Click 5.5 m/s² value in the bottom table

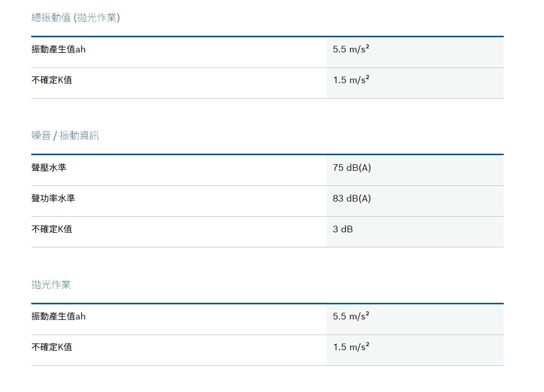pyautogui.click(x=351, y=316)
